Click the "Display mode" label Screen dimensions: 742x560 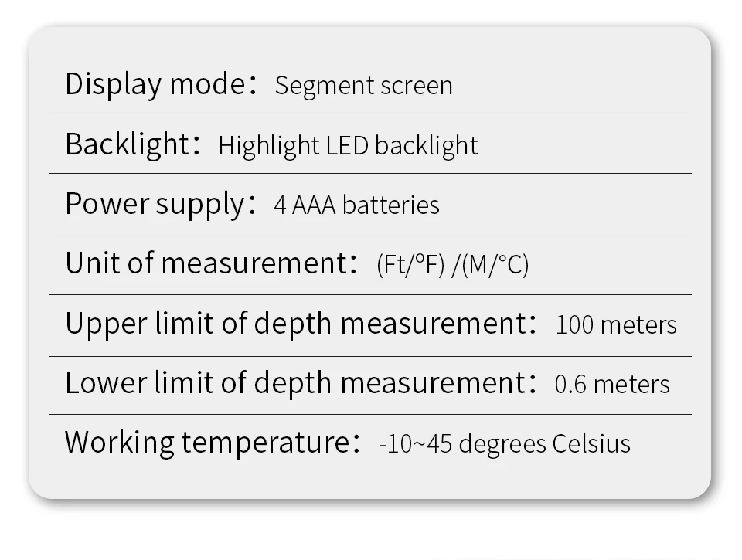pos(155,83)
